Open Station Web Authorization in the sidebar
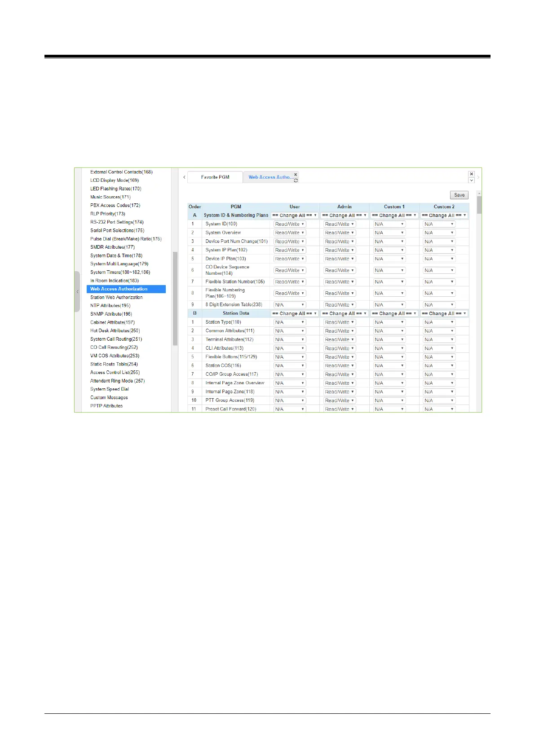Image resolution: width=535 pixels, height=756 pixels. (x=116, y=297)
